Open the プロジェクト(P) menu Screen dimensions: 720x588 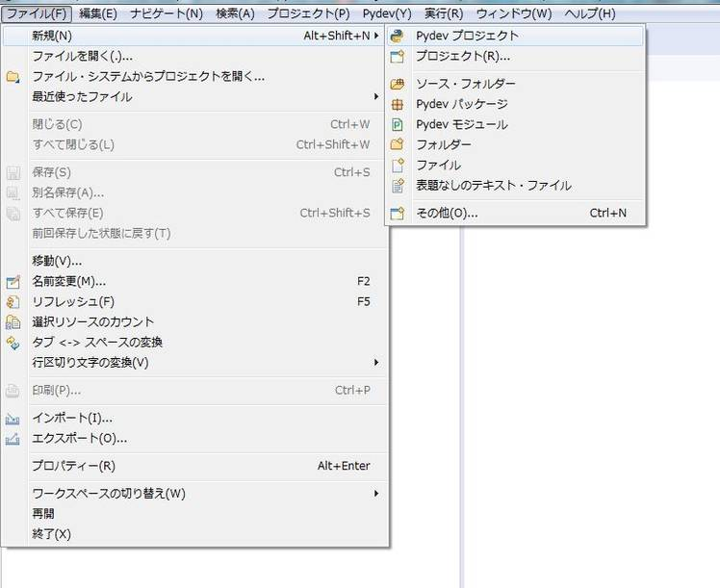pyautogui.click(x=309, y=13)
